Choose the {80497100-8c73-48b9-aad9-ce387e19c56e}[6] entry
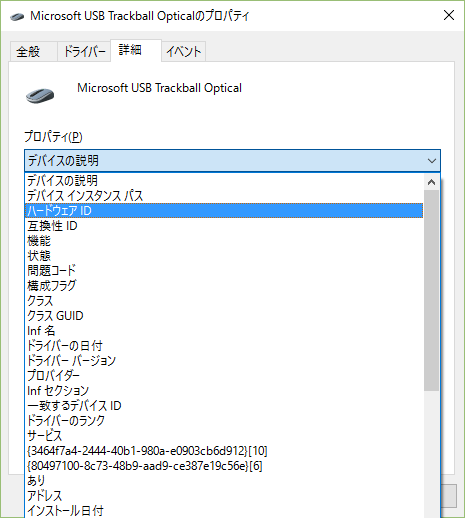465x518 pixels. [224, 466]
